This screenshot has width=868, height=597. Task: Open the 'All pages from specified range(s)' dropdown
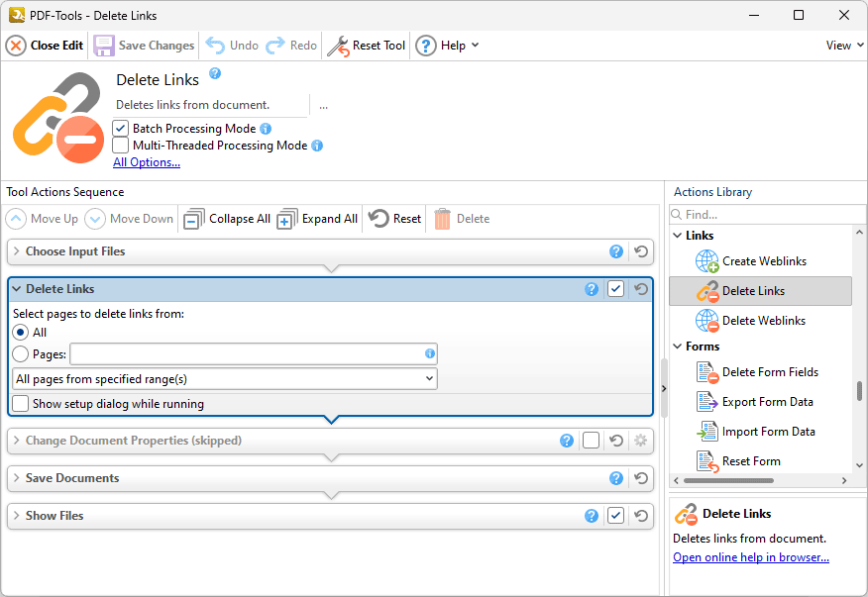click(x=224, y=379)
